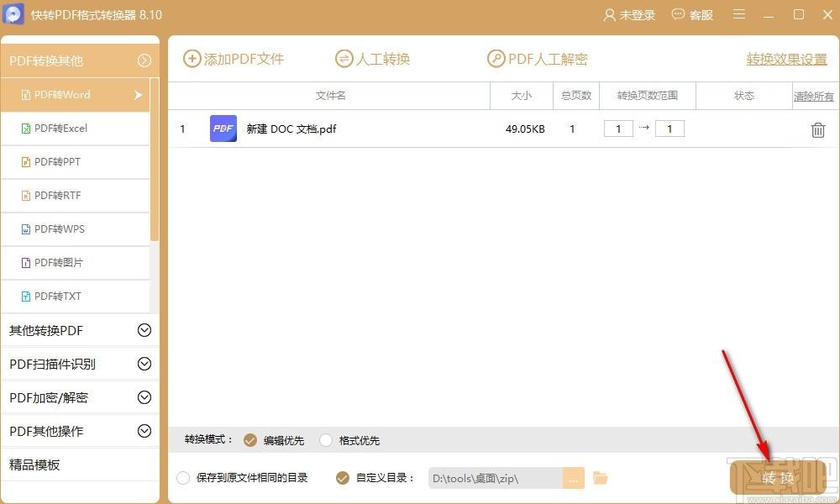Select PDF转图片 conversion
The width and height of the screenshot is (840, 504).
[76, 262]
